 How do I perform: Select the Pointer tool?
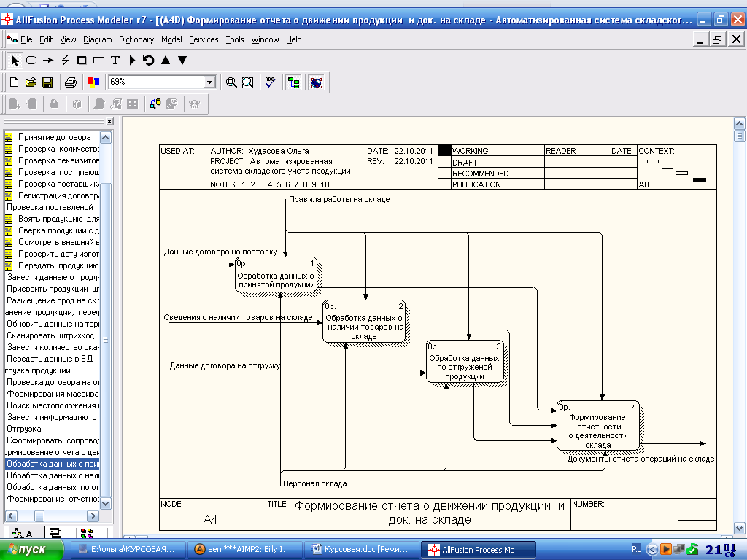coord(15,61)
